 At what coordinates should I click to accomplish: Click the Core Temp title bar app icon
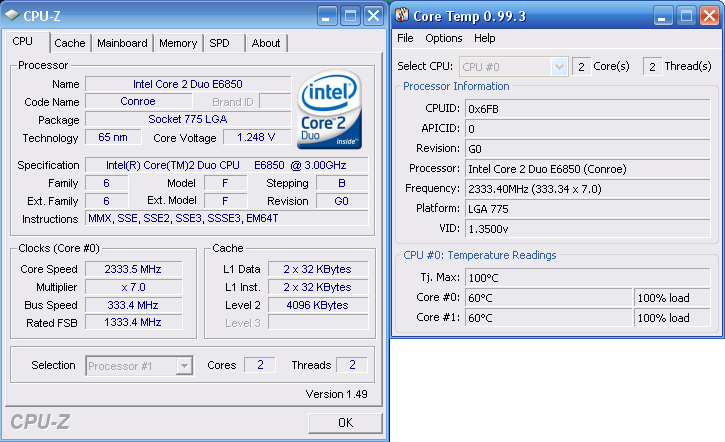tap(402, 15)
